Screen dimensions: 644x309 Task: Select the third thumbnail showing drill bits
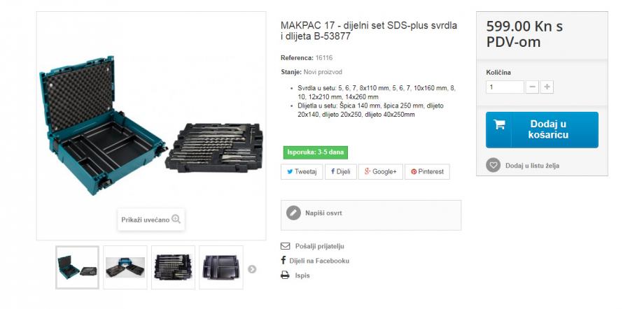click(x=173, y=268)
